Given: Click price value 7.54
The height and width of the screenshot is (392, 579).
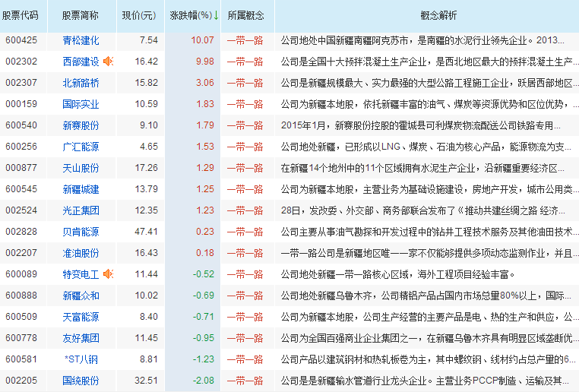Looking at the screenshot, I should tap(149, 40).
